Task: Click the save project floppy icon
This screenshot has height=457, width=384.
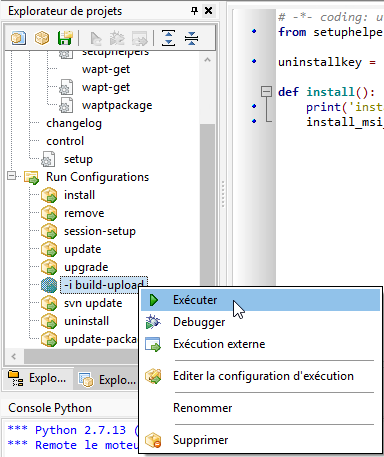Action: [x=65, y=38]
